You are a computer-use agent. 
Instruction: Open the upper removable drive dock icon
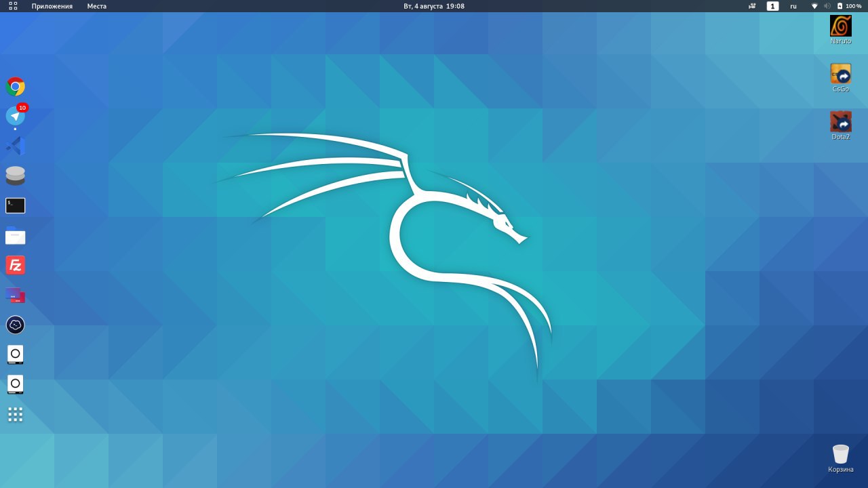(x=16, y=354)
